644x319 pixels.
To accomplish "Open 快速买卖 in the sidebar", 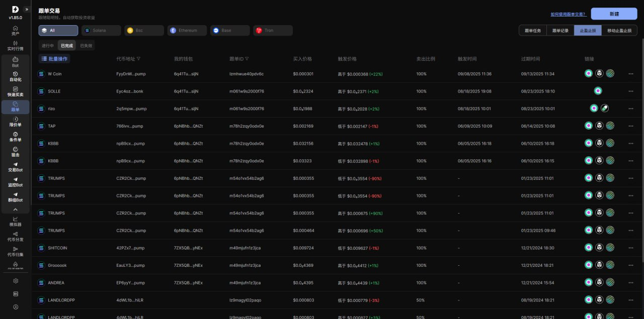I will coord(15,91).
